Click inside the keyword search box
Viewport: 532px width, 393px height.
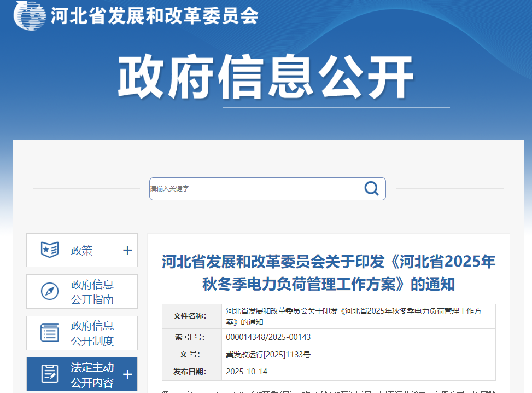pos(246,188)
